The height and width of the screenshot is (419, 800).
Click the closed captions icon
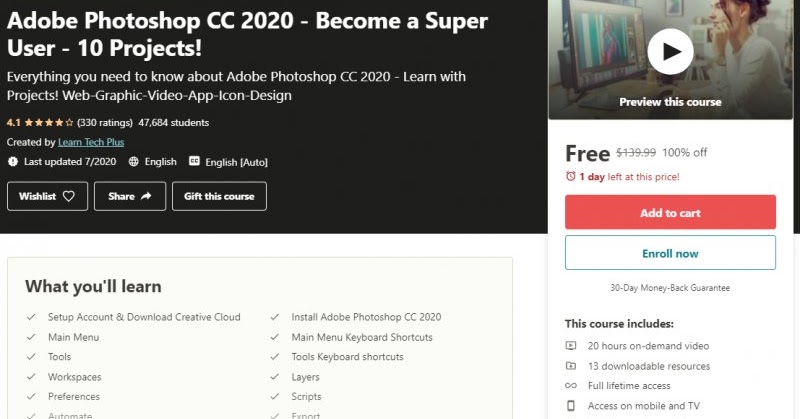[x=194, y=162]
